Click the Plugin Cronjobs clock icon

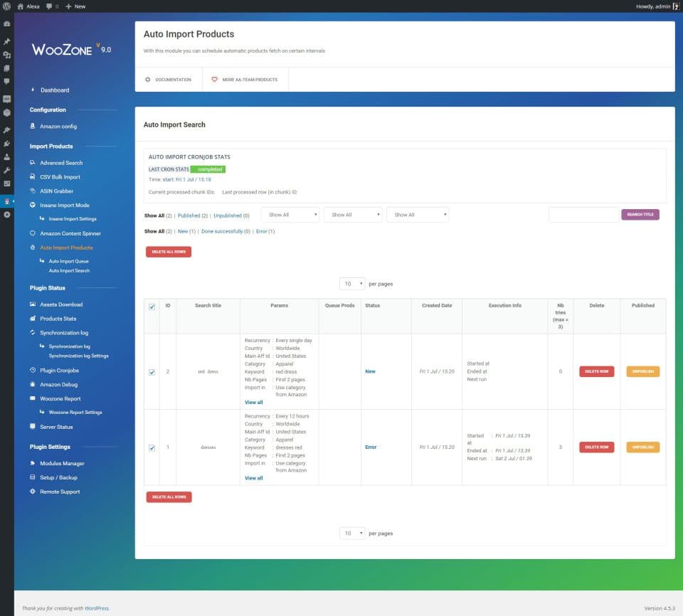pos(33,370)
